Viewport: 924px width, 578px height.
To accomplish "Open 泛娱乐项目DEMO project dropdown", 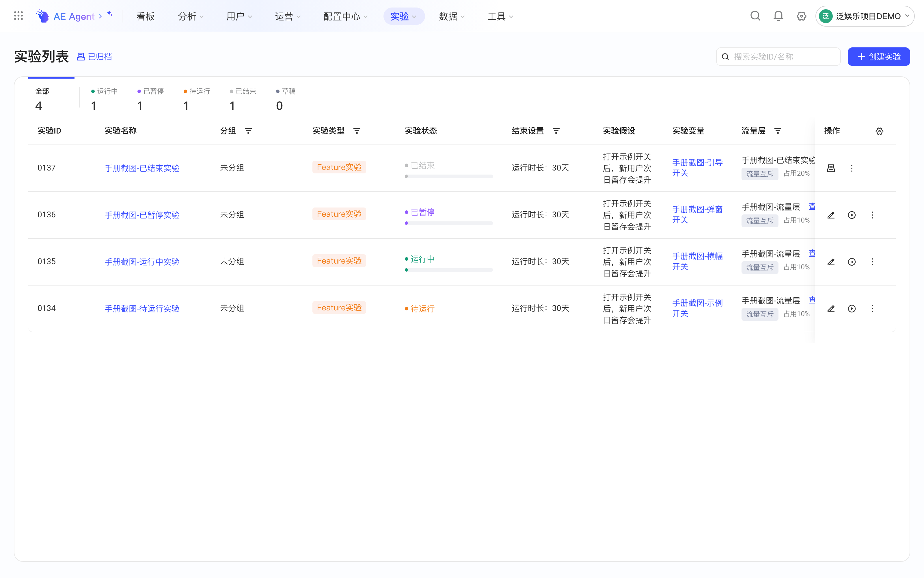I will (865, 16).
